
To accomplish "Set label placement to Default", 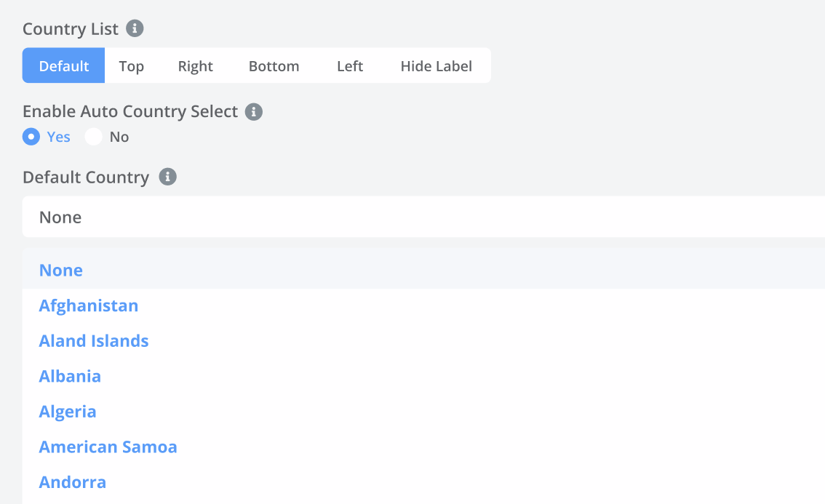I will (x=64, y=66).
